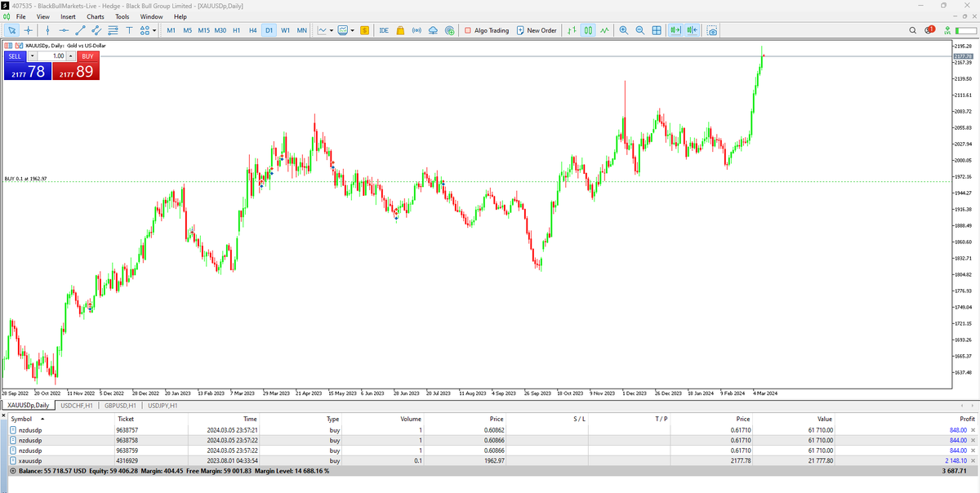Switch chart to H1 timeframe
The height and width of the screenshot is (493, 980).
[x=236, y=30]
